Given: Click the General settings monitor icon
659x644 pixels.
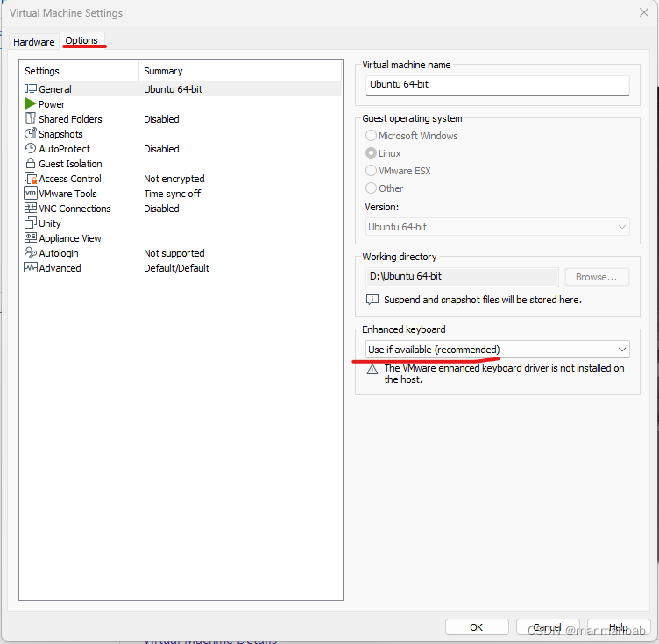Looking at the screenshot, I should pos(31,88).
